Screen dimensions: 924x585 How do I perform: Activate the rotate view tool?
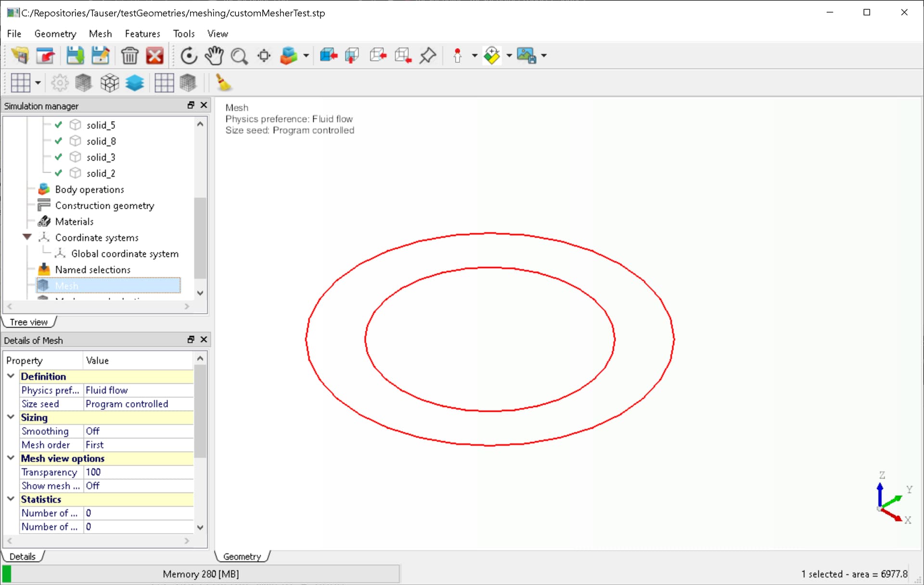pos(189,56)
